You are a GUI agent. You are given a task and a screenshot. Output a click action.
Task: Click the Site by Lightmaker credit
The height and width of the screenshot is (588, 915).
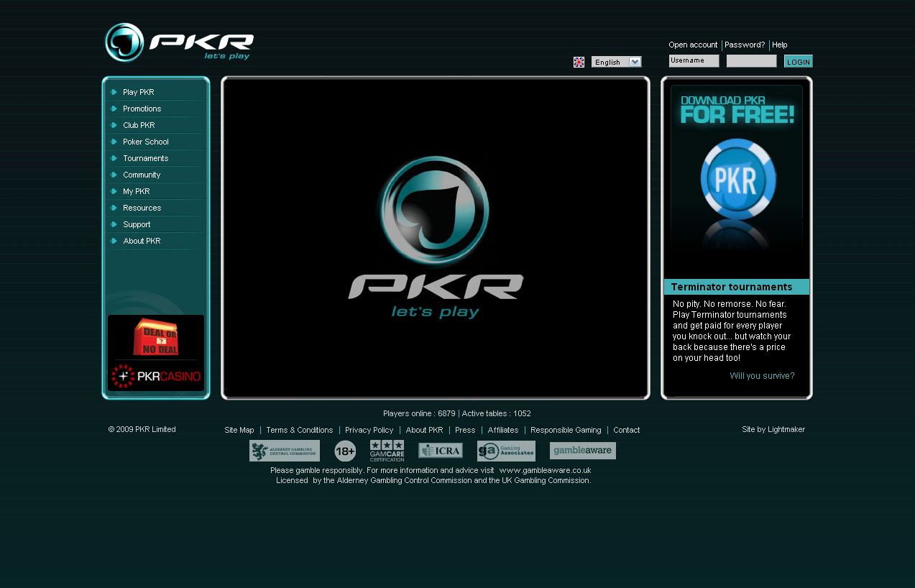(773, 429)
